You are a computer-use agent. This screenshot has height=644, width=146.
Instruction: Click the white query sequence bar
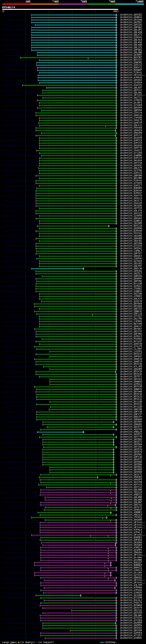click(60, 9)
